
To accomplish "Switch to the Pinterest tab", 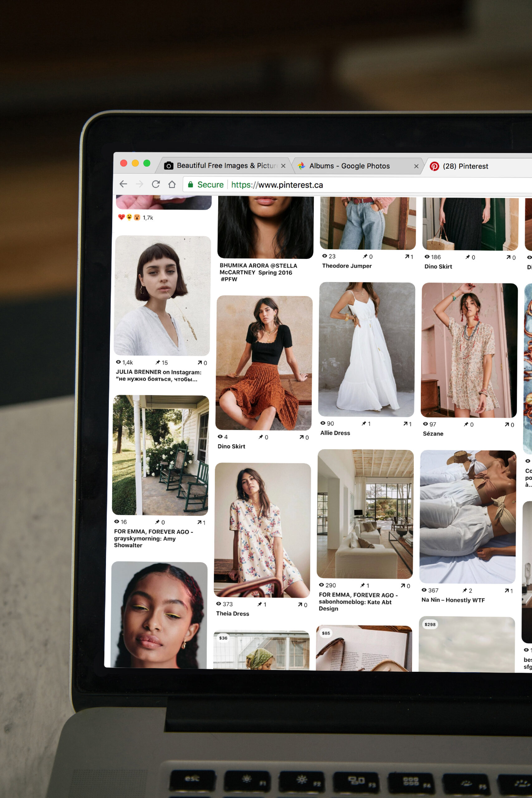I will pos(465,166).
